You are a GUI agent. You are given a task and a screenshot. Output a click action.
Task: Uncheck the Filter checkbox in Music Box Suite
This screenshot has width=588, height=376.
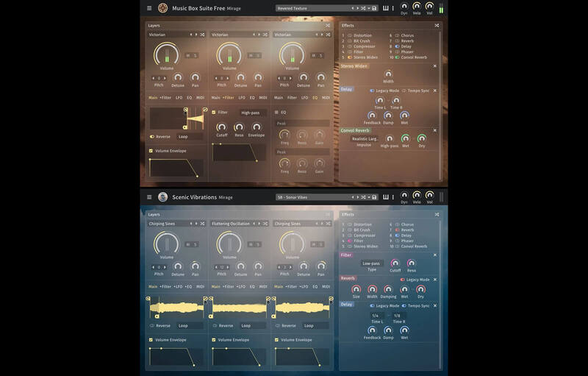pos(214,112)
